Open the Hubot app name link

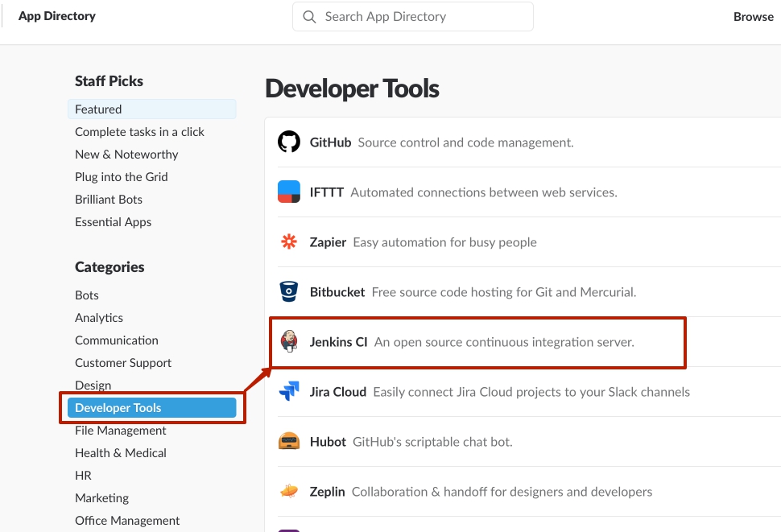tap(328, 442)
